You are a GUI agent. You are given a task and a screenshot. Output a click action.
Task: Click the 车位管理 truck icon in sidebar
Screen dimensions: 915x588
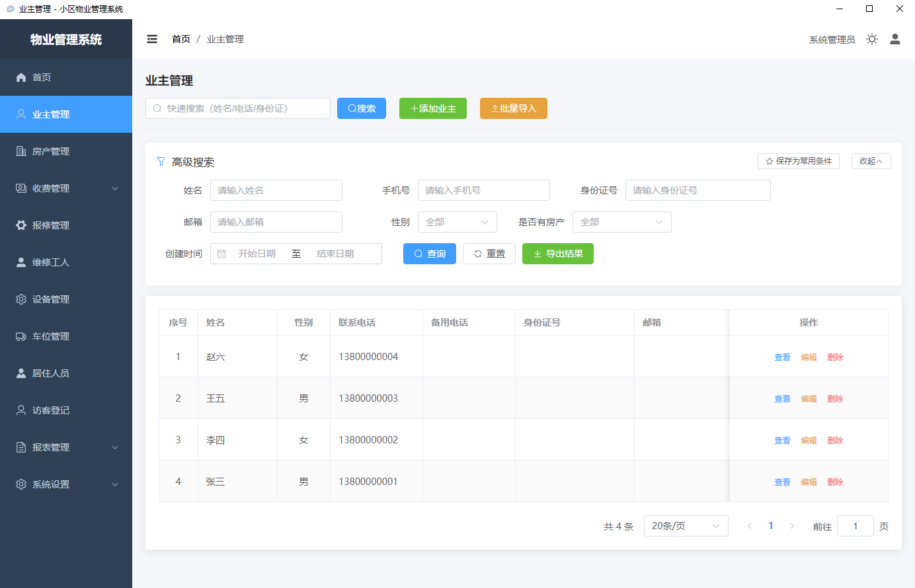coord(21,336)
